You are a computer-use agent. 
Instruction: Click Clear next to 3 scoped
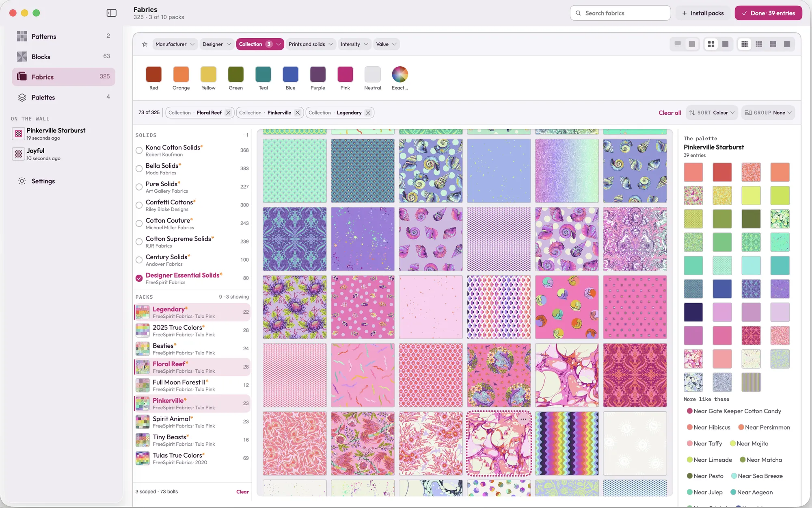(x=242, y=492)
